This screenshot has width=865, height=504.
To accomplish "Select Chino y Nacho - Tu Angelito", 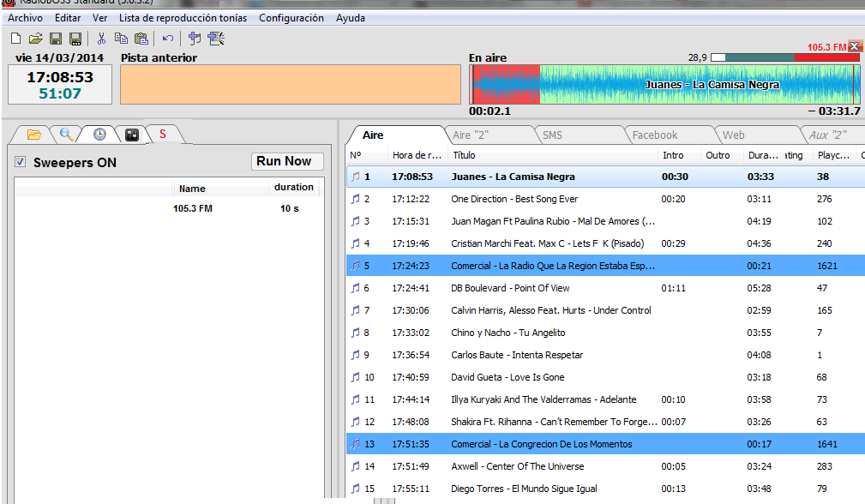I will [x=605, y=333].
